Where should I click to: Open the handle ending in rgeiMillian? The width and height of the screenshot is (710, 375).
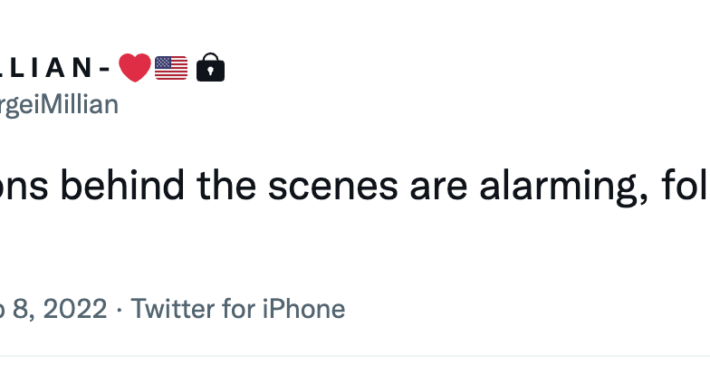click(x=59, y=105)
